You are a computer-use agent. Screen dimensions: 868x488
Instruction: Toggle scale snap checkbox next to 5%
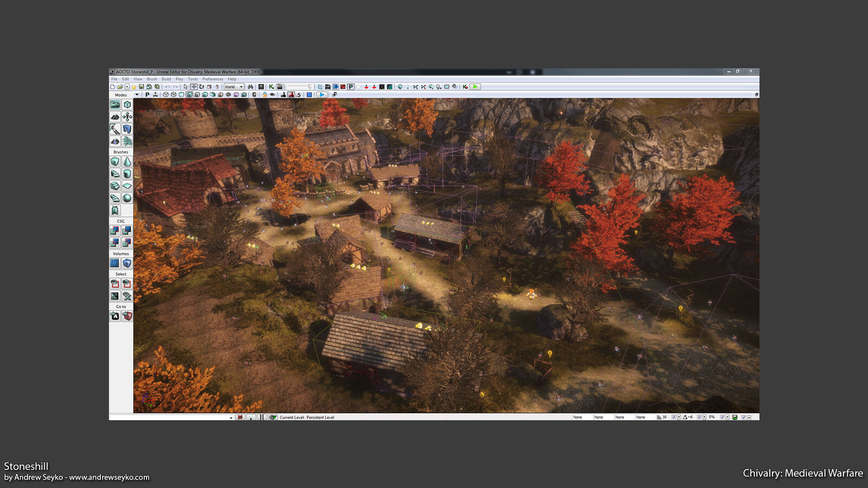click(722, 417)
